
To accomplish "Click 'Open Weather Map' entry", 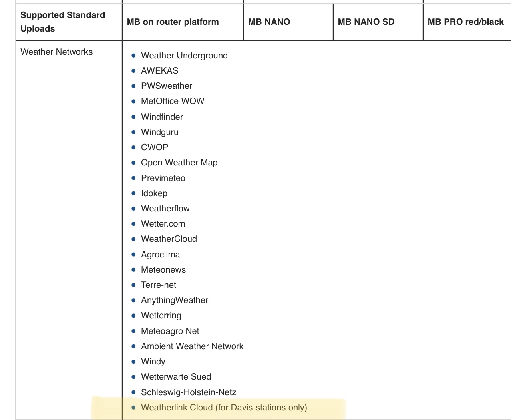I will click(x=179, y=163).
